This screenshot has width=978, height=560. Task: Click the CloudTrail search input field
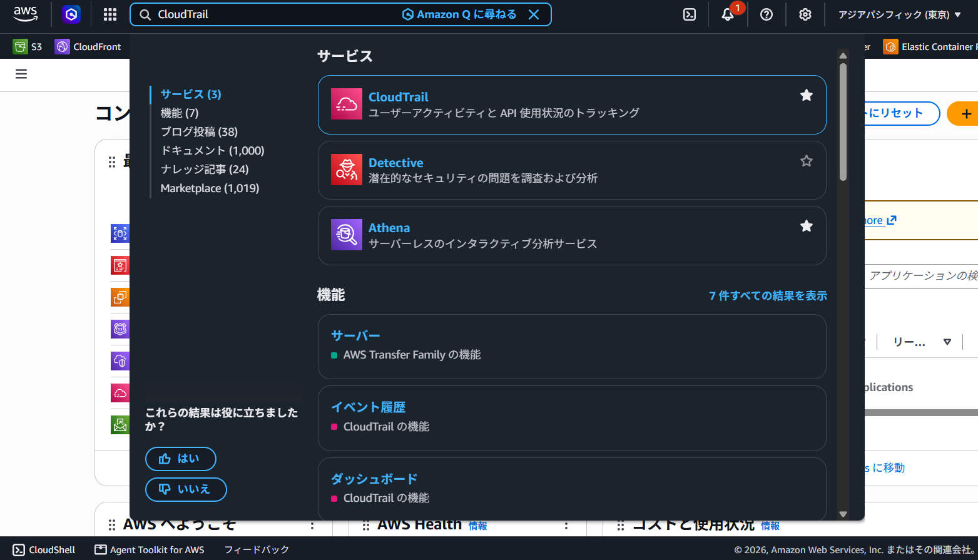pyautogui.click(x=275, y=14)
